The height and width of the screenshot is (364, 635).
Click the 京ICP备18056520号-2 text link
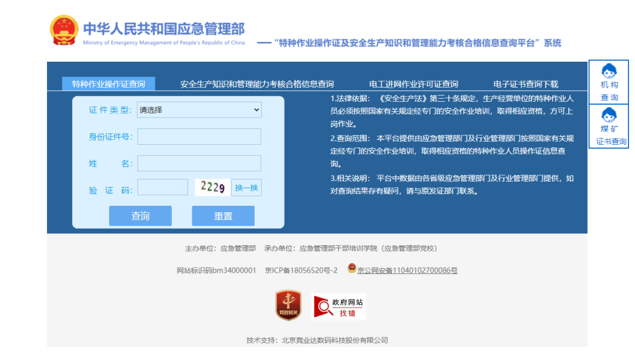301,271
